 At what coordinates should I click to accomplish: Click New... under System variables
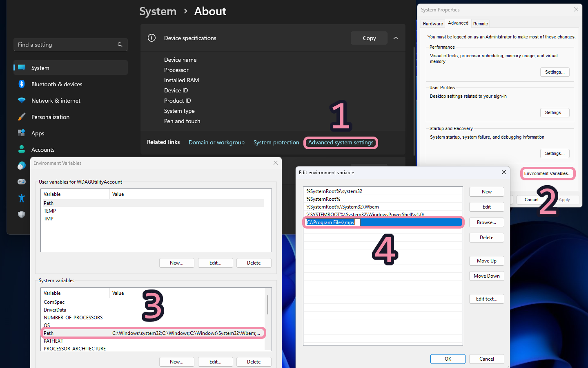point(176,362)
